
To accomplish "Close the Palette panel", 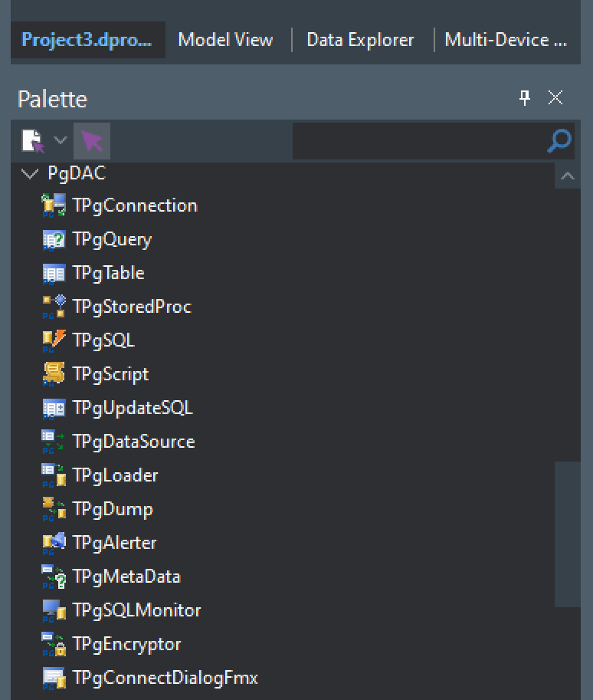I will point(555,98).
